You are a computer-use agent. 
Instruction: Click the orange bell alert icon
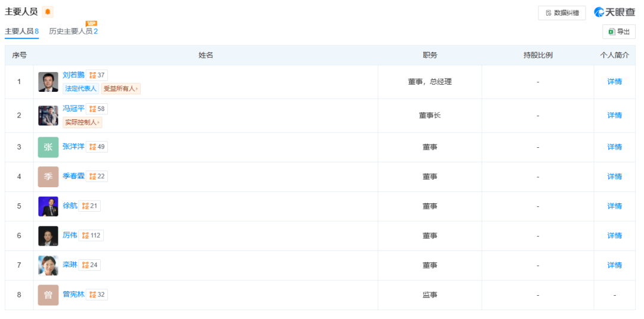click(48, 12)
